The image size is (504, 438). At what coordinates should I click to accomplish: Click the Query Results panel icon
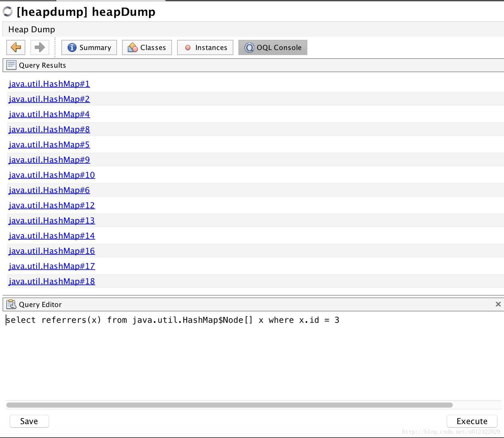(x=11, y=65)
